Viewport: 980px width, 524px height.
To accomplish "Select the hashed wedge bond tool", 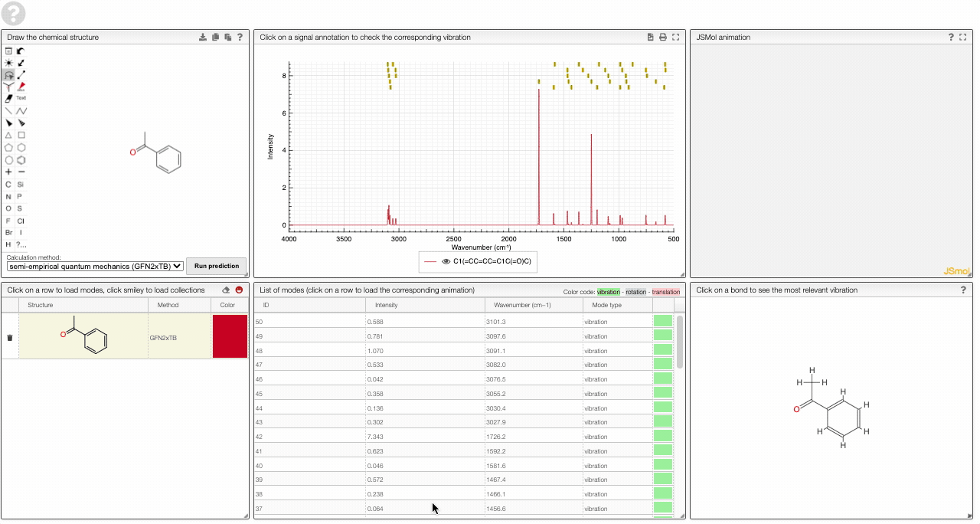I will (21, 123).
